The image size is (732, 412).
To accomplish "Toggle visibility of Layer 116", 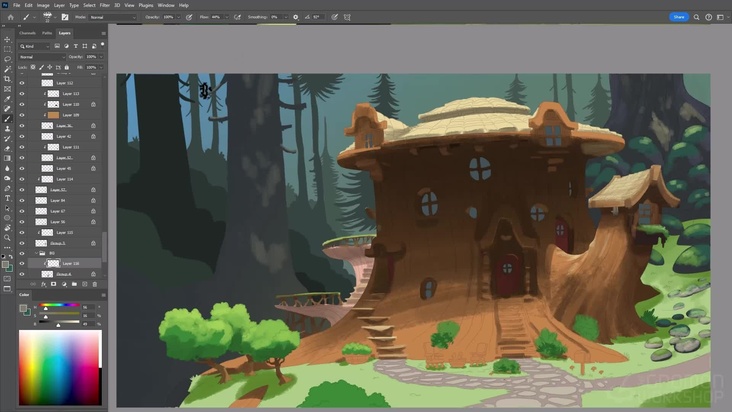I will pyautogui.click(x=22, y=263).
